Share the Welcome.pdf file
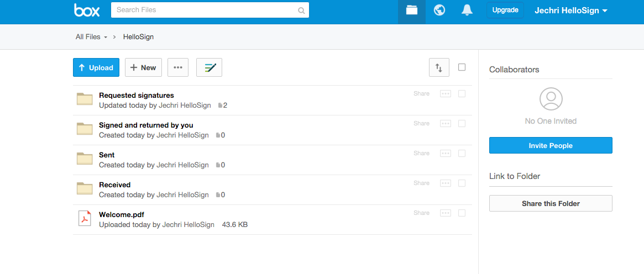644x274 pixels. 421,213
